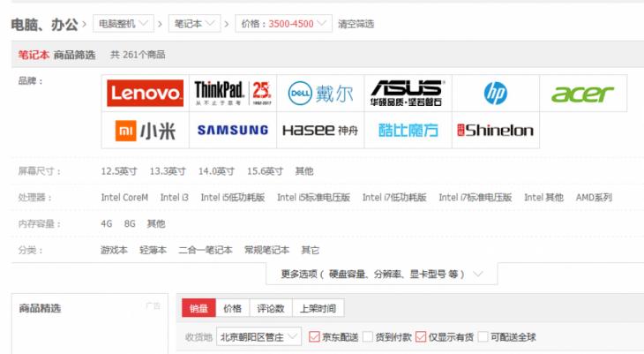The width and height of the screenshot is (644, 354).
Task: Filter processor Intel i5低功耗版
Action: click(233, 198)
